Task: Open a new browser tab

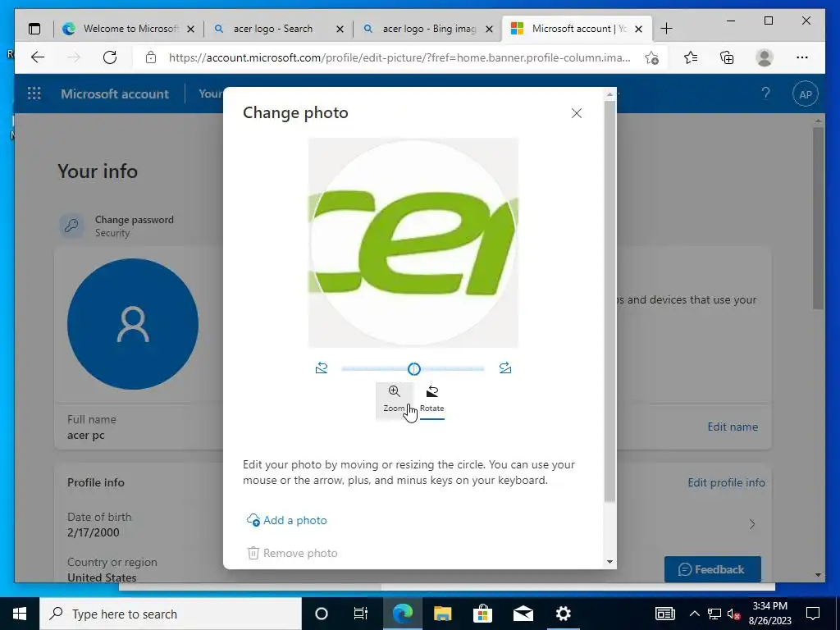Action: tap(666, 29)
